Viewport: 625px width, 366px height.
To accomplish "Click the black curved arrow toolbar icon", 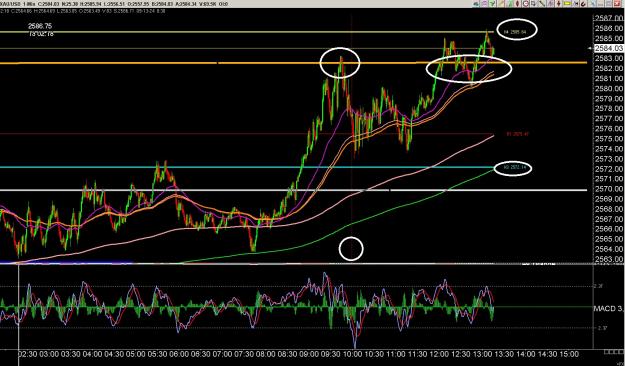I will click(x=583, y=4).
